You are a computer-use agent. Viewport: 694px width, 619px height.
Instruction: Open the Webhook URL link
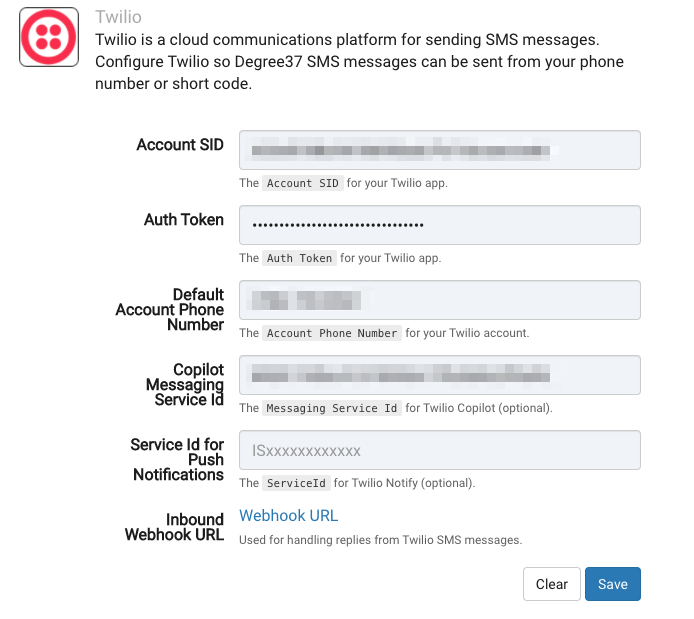(x=289, y=515)
